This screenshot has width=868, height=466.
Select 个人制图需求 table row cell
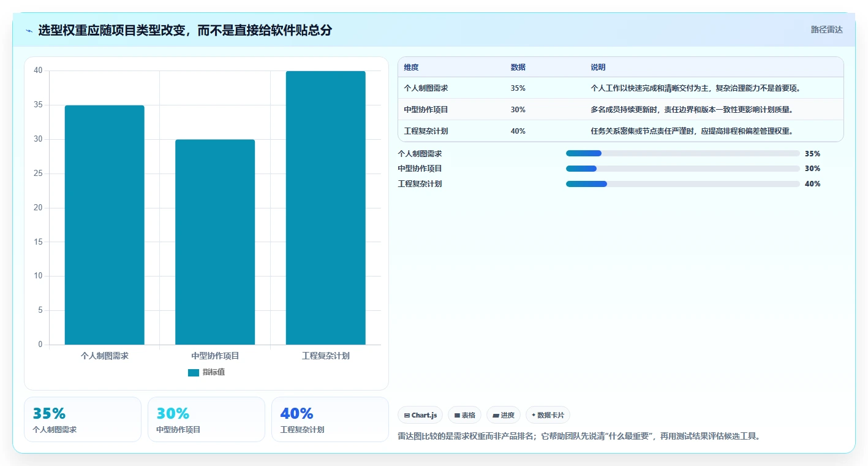pyautogui.click(x=426, y=88)
